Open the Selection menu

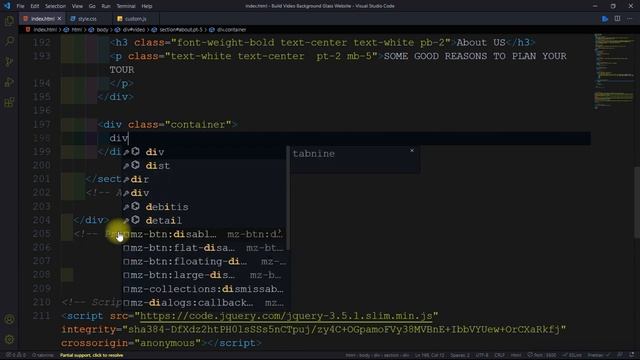(55, 6)
